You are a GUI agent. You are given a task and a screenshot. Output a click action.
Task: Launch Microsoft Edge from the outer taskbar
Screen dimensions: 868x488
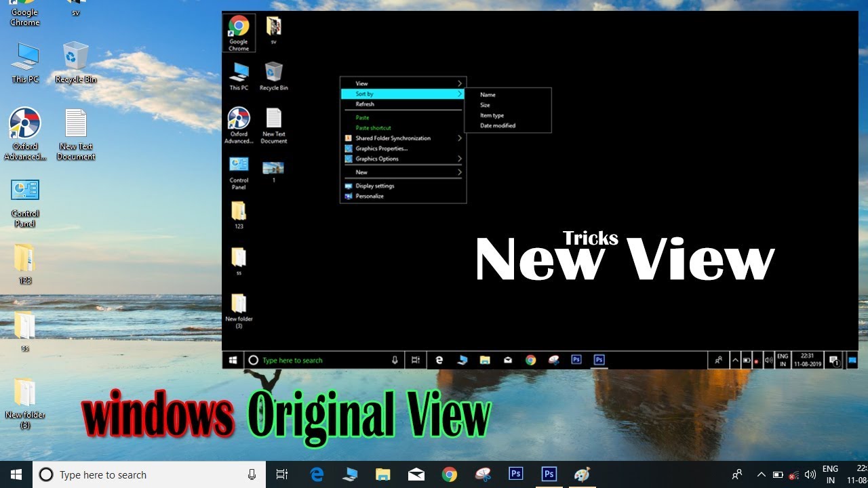[x=317, y=475]
